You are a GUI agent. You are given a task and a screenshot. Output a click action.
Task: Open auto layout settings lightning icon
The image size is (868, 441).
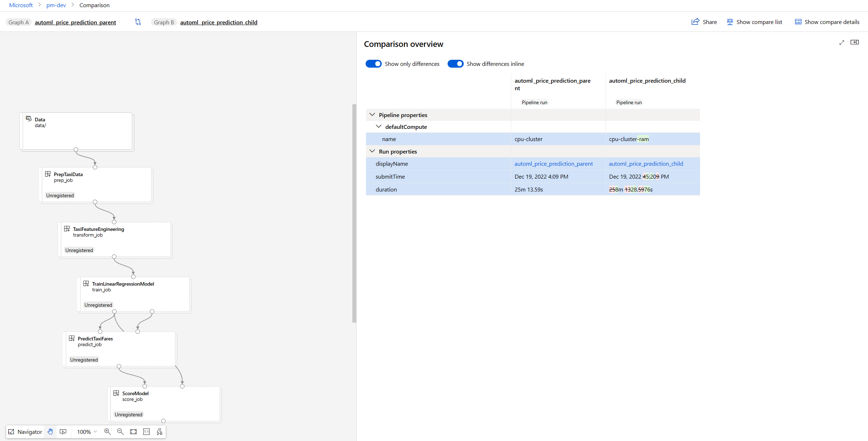click(x=159, y=432)
